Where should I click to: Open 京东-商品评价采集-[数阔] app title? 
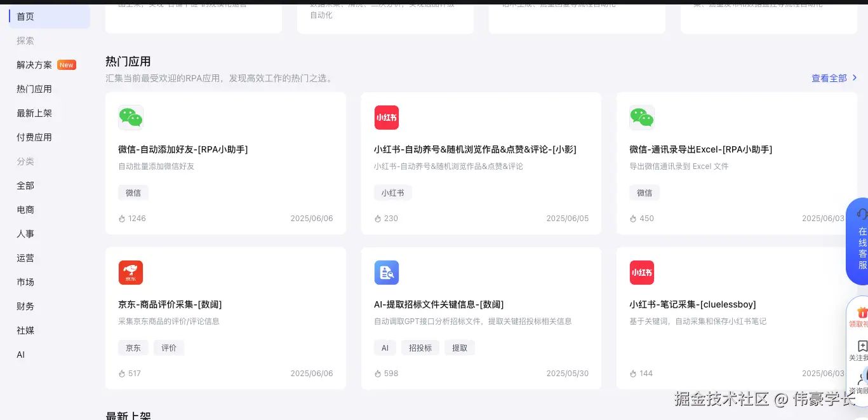pyautogui.click(x=170, y=304)
